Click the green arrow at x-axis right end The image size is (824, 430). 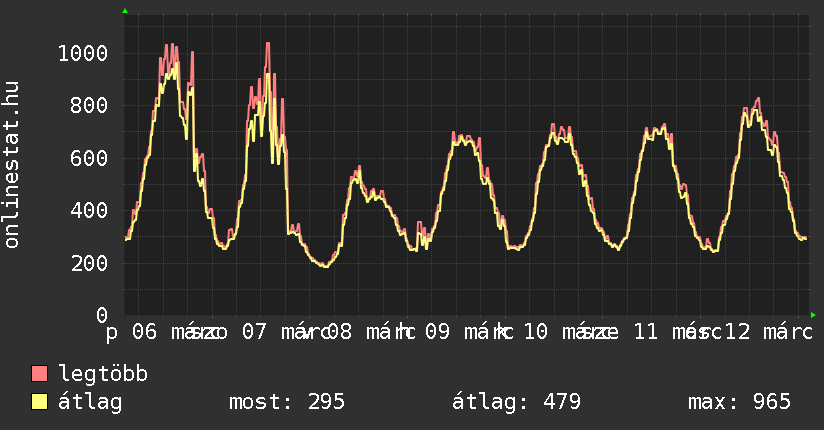tap(815, 315)
